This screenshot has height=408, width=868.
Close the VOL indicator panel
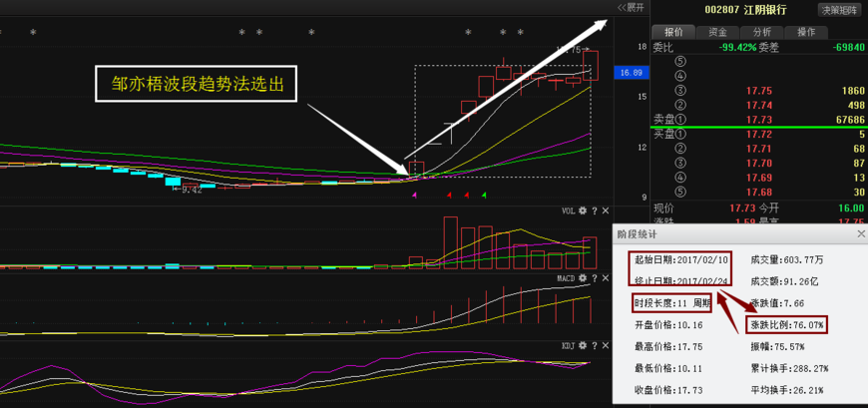click(x=605, y=210)
